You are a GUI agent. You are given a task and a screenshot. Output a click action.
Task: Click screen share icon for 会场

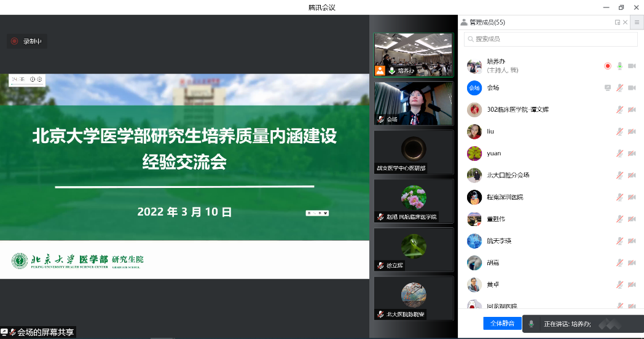point(608,88)
